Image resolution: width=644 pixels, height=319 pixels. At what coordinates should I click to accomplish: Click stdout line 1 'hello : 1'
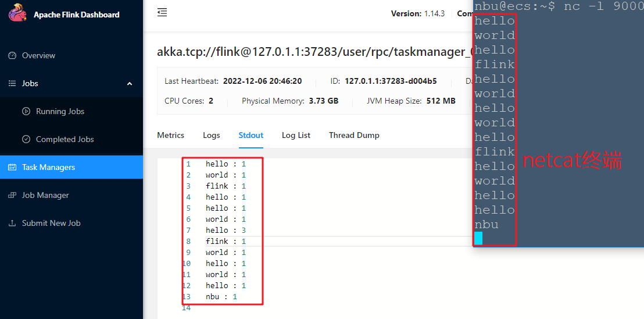click(x=226, y=164)
